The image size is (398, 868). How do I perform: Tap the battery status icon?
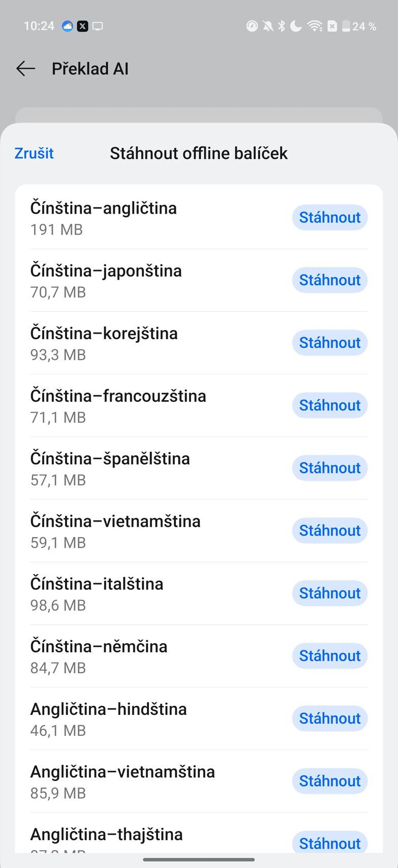coord(346,26)
